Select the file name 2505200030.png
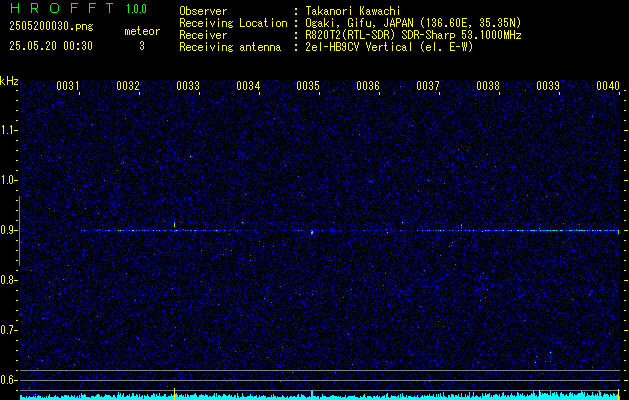The width and height of the screenshot is (629, 400). 51,27
